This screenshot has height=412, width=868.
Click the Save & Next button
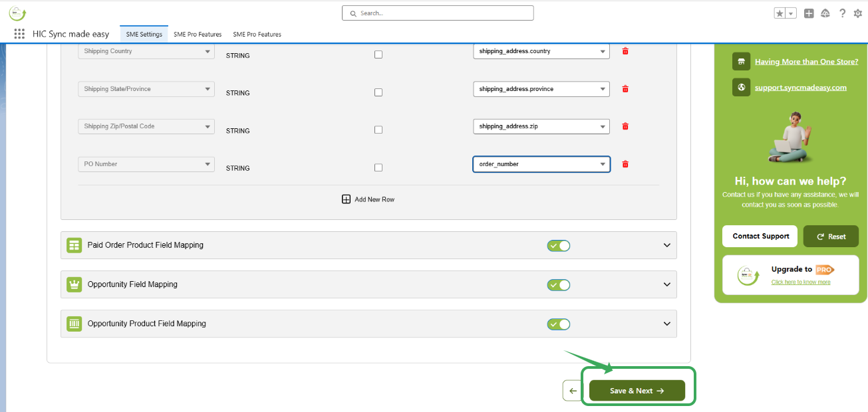point(637,391)
